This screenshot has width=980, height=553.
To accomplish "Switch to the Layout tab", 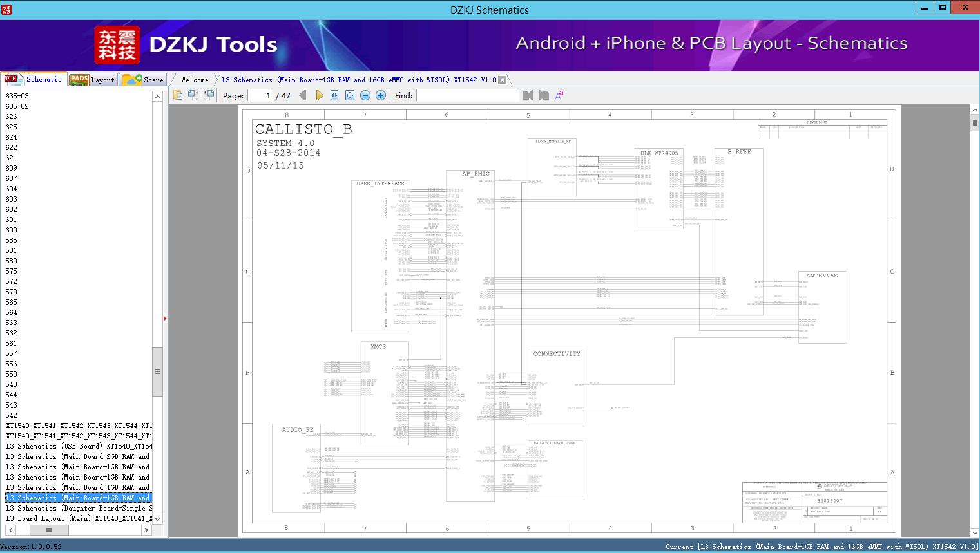I will [x=92, y=80].
